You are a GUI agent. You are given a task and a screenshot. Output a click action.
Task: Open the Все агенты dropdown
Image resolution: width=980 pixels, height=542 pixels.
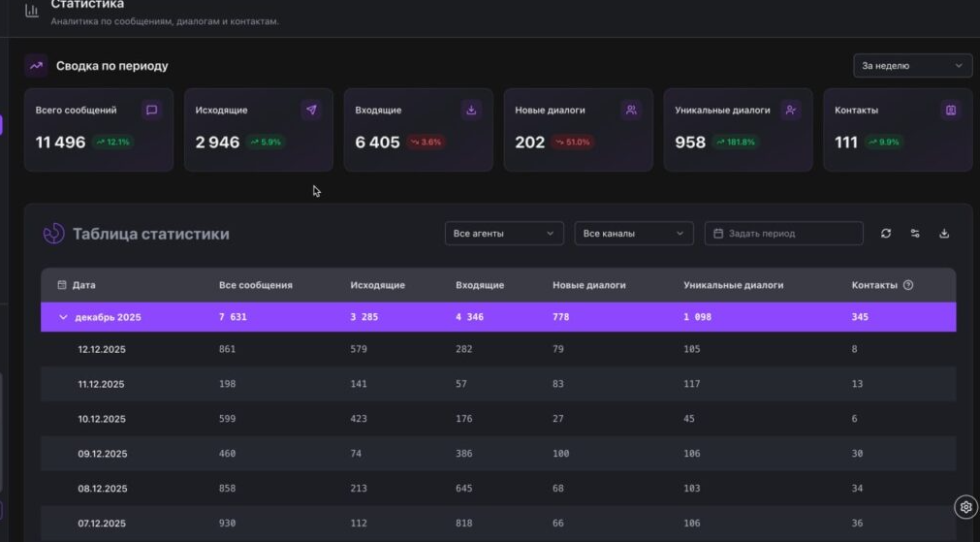coord(503,234)
